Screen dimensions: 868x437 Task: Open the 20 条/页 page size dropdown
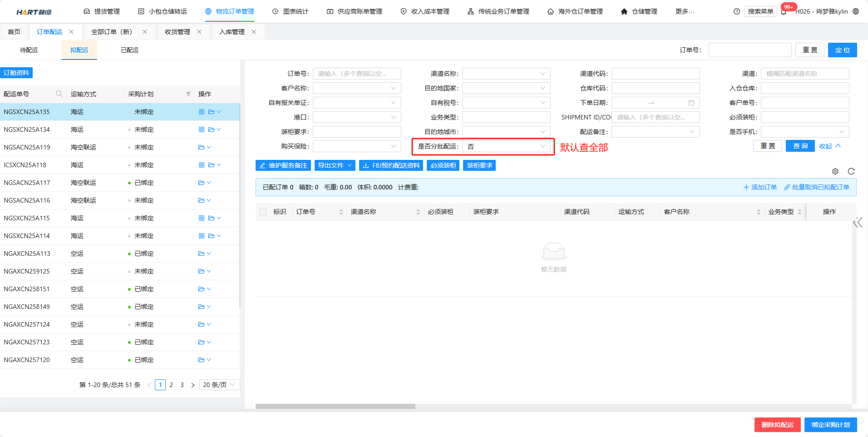click(x=219, y=385)
